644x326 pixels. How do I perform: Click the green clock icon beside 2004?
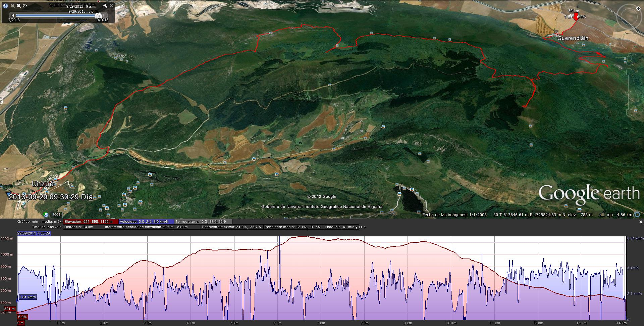46,215
